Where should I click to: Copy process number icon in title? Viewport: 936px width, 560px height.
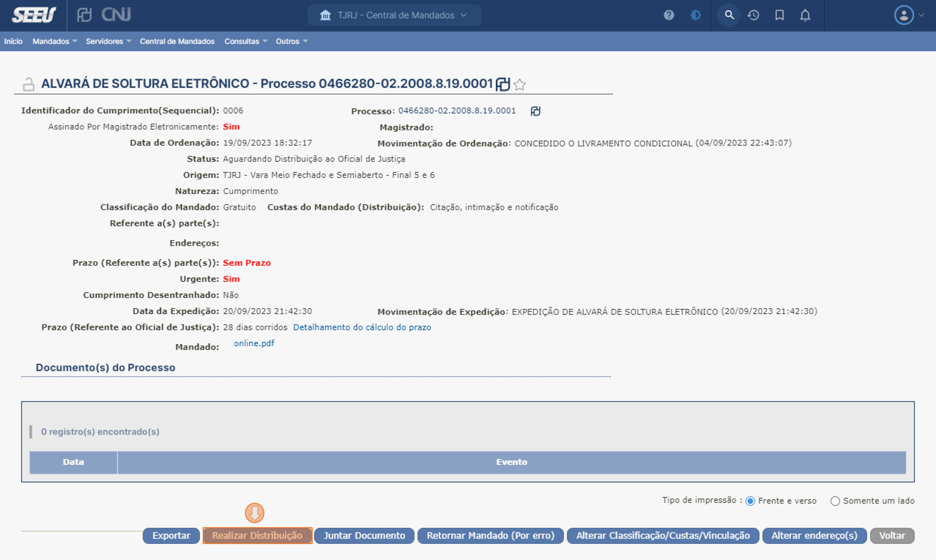[503, 84]
